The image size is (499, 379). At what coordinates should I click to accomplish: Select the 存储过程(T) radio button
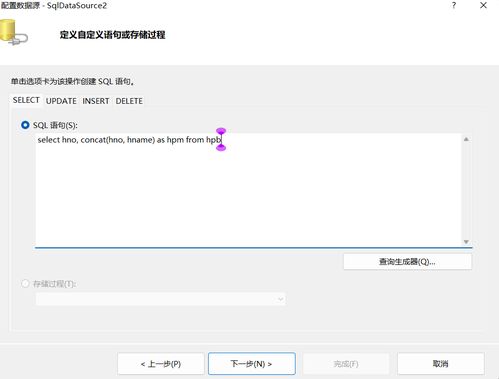click(25, 284)
